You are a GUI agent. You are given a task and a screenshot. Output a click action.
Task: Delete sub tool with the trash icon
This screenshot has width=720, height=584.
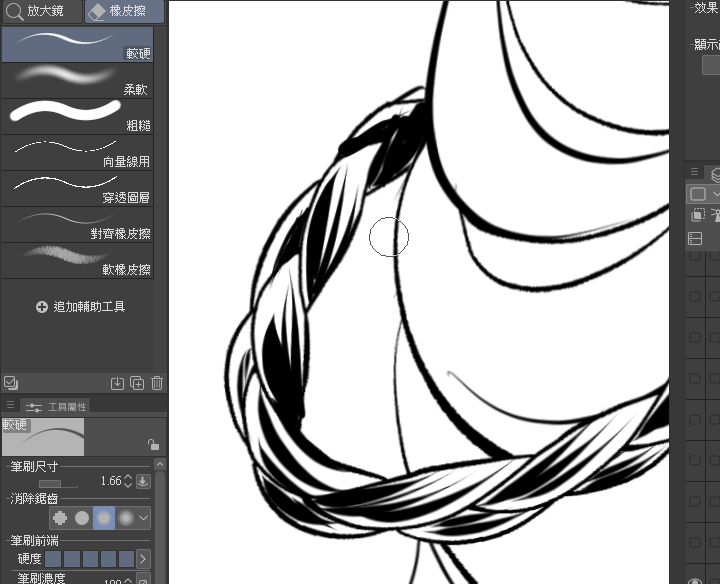pos(157,383)
